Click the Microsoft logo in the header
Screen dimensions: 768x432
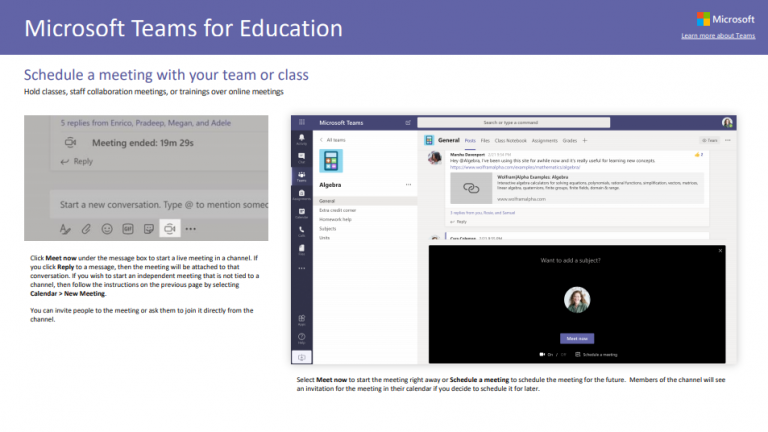pos(726,19)
